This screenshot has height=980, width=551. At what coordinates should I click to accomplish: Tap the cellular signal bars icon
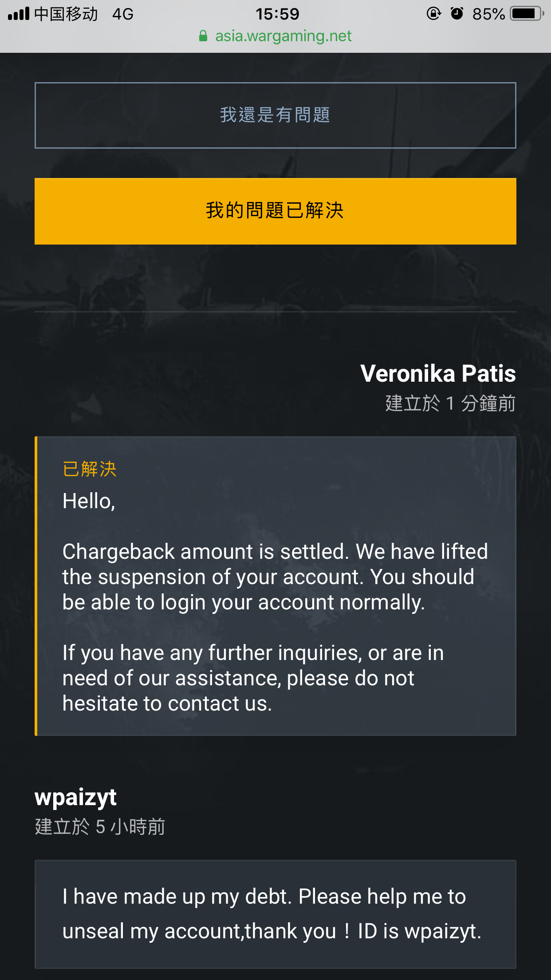19,14
